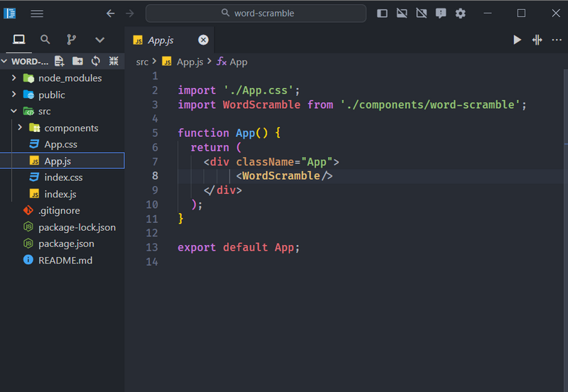Viewport: 568px width, 392px height.
Task: Click the split editor icon
Action: pos(537,40)
